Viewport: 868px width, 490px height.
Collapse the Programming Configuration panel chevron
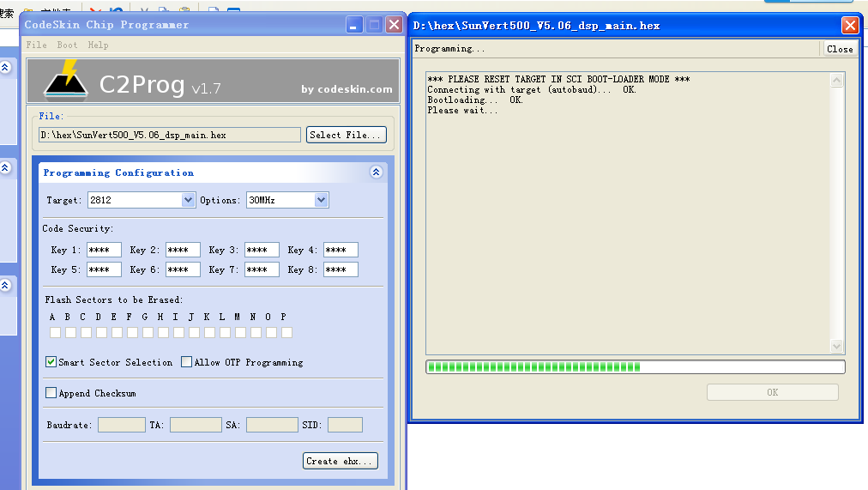[376, 172]
